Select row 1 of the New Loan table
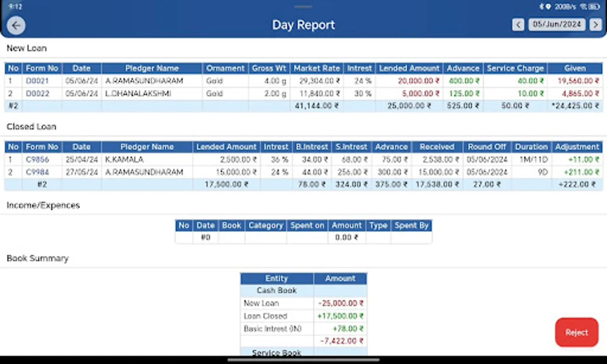Image resolution: width=607 pixels, height=364 pixels. pyautogui.click(x=152, y=81)
